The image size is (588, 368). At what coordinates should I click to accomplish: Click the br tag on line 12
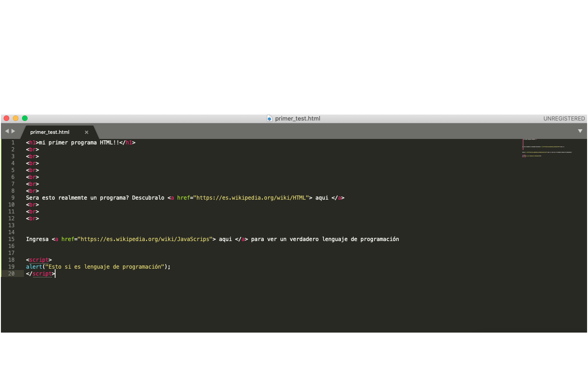coord(33,218)
